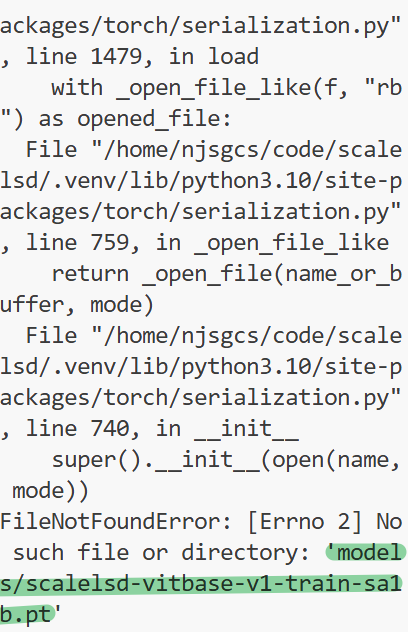This screenshot has height=632, width=408.
Task: Select the "as opened_file:" code text
Action: click(x=135, y=119)
